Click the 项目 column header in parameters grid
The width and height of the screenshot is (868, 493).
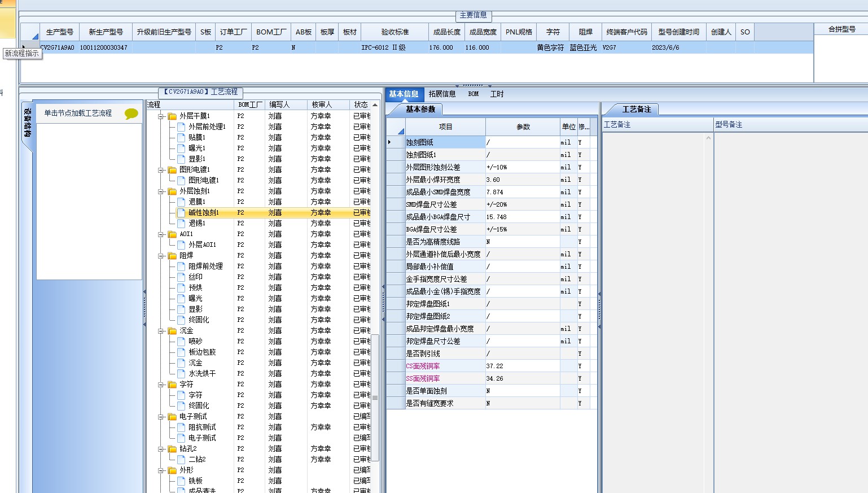tap(445, 127)
